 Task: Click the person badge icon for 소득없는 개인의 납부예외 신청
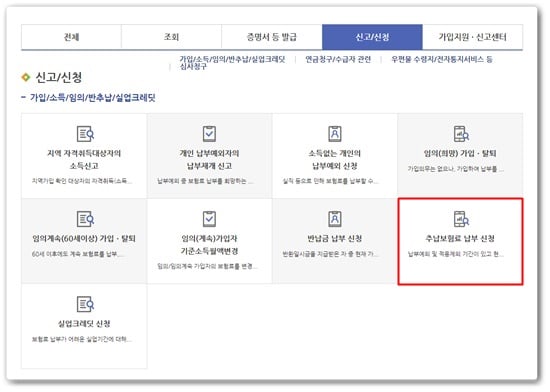(335, 134)
